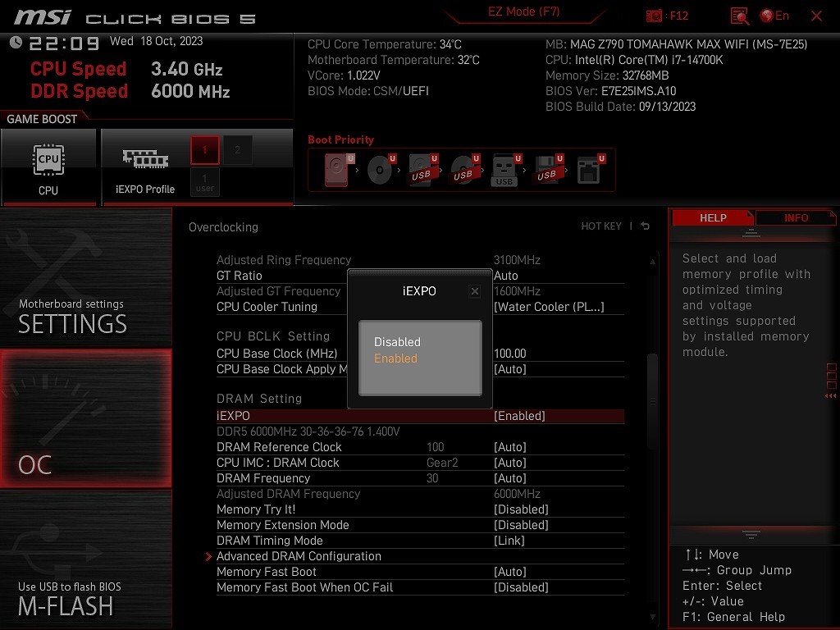This screenshot has height=630, width=840.
Task: Close the iEXPO popup dialog
Action: tap(474, 291)
